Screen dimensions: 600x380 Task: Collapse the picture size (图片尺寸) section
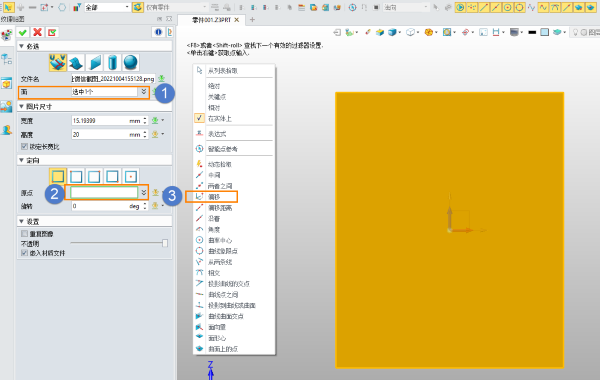pyautogui.click(x=21, y=106)
